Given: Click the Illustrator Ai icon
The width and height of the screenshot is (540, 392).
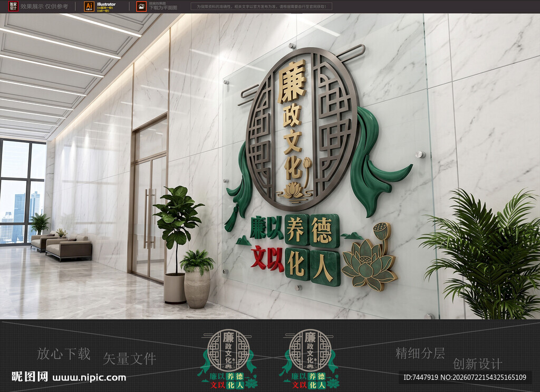Looking at the screenshot, I should (x=89, y=6).
